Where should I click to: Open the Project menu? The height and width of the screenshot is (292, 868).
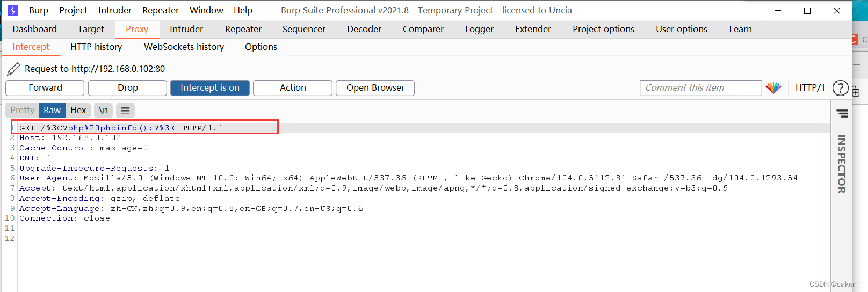click(73, 10)
